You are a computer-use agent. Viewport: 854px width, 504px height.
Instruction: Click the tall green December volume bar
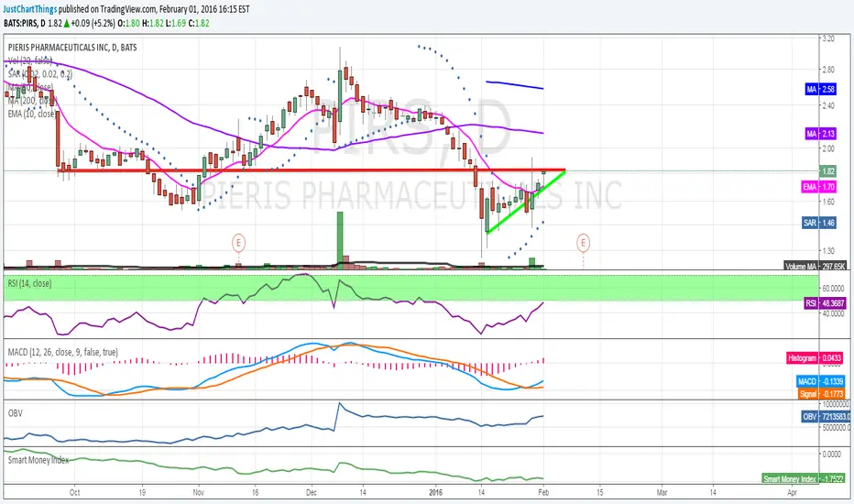(x=340, y=238)
